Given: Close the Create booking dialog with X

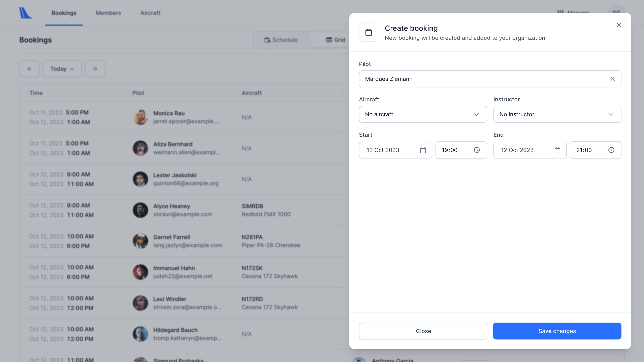Looking at the screenshot, I should [619, 25].
